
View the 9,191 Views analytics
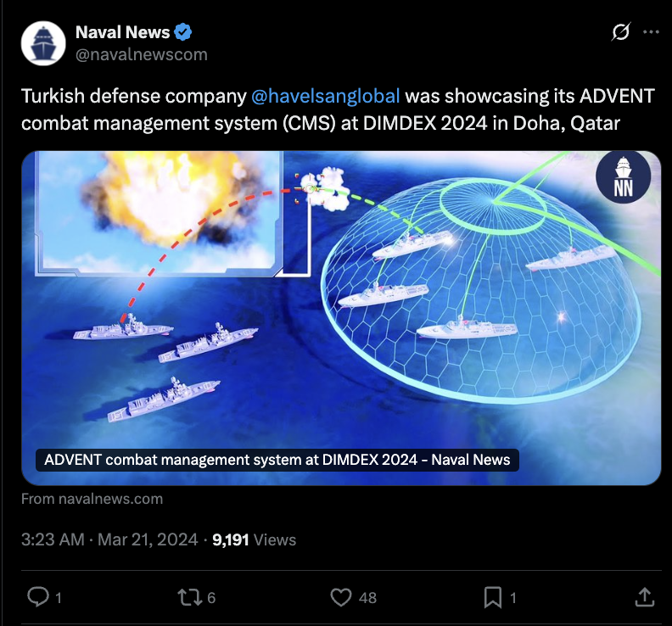[255, 539]
